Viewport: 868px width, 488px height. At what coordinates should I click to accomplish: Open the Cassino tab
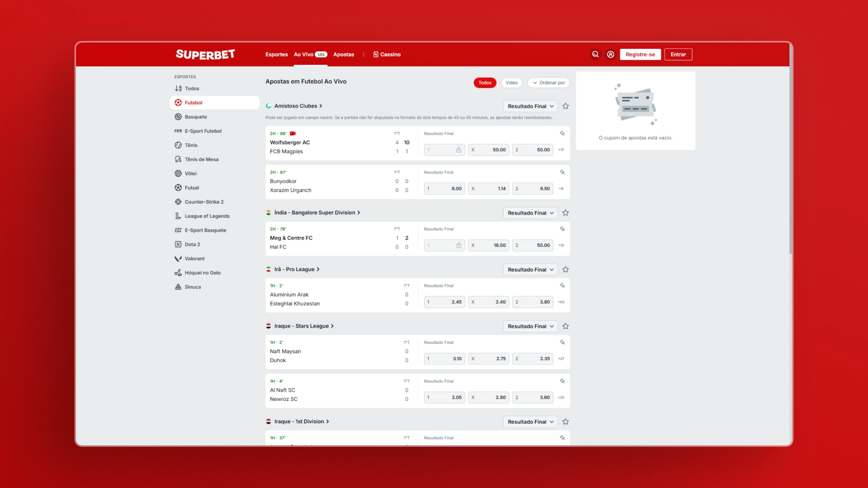pyautogui.click(x=387, y=55)
